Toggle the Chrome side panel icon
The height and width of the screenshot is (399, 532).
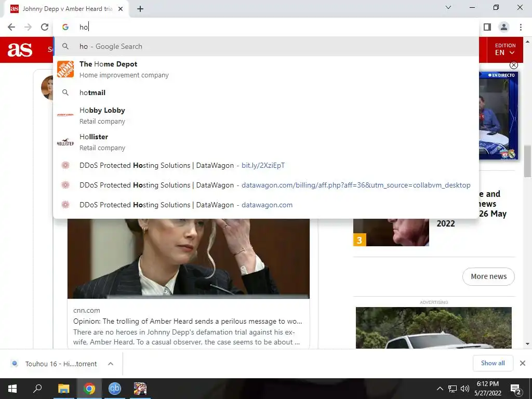[x=487, y=27]
